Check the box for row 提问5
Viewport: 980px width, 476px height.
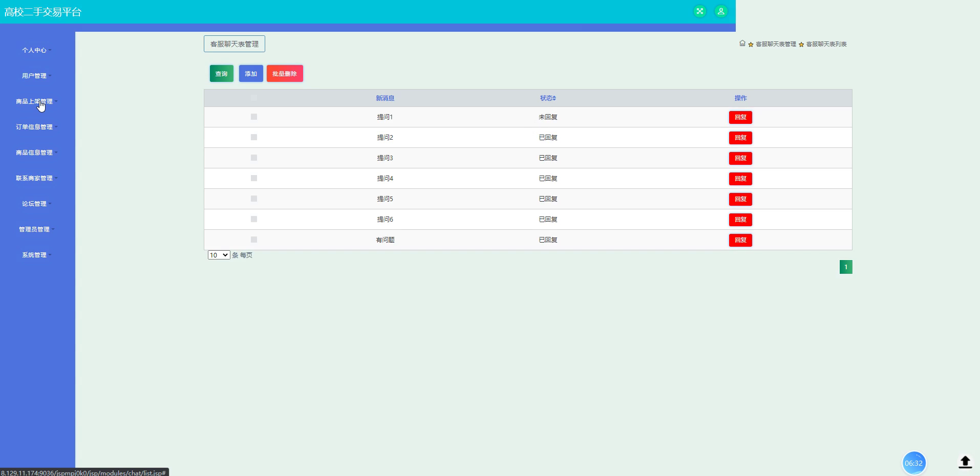(254, 199)
